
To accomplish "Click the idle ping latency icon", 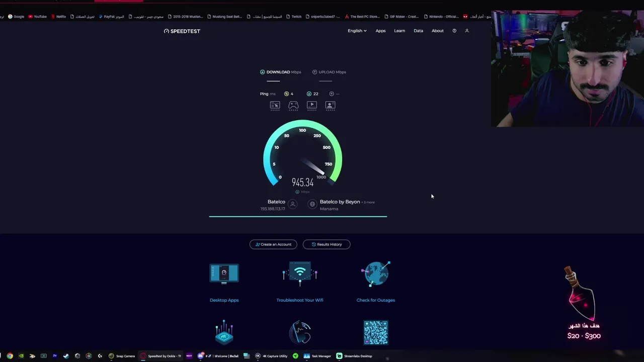I will point(286,94).
